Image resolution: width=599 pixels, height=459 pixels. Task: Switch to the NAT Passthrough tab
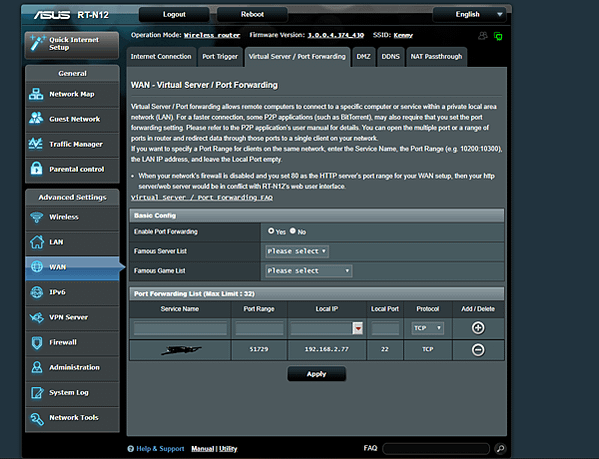click(x=436, y=57)
